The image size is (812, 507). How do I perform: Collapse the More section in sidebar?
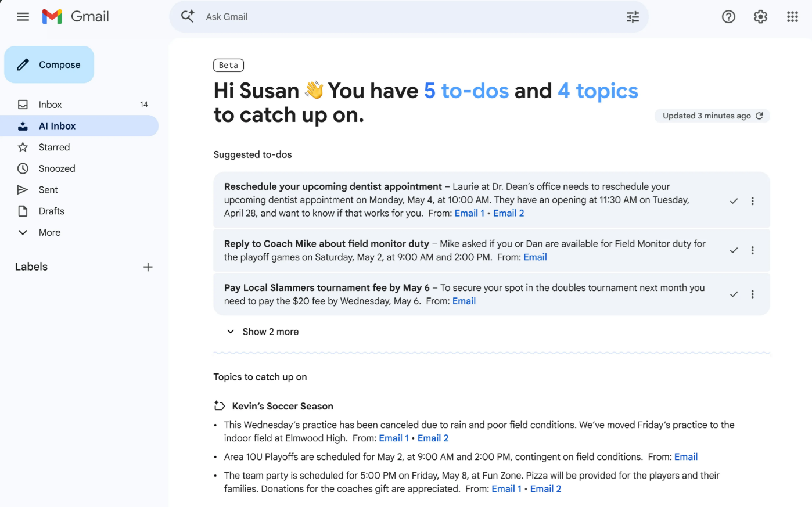(22, 232)
